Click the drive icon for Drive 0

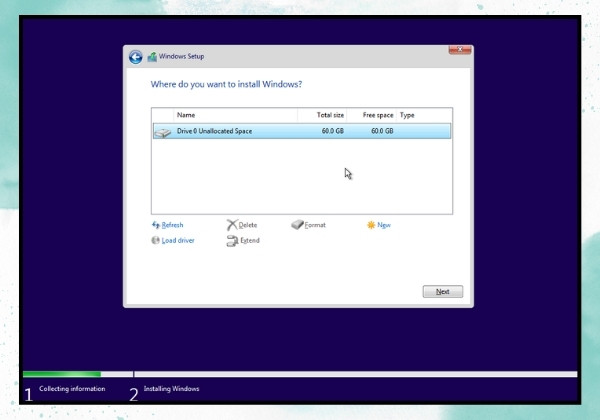(x=163, y=132)
